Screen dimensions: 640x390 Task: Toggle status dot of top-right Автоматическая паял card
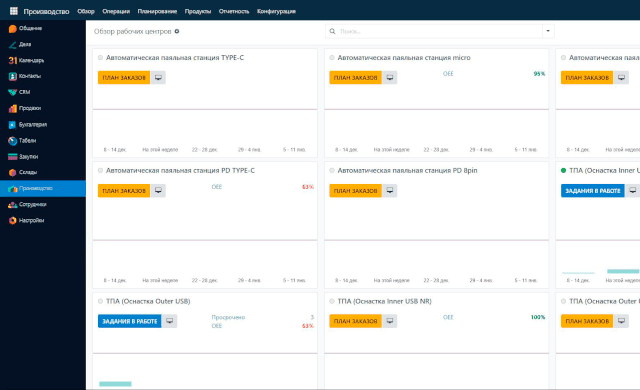click(x=563, y=58)
